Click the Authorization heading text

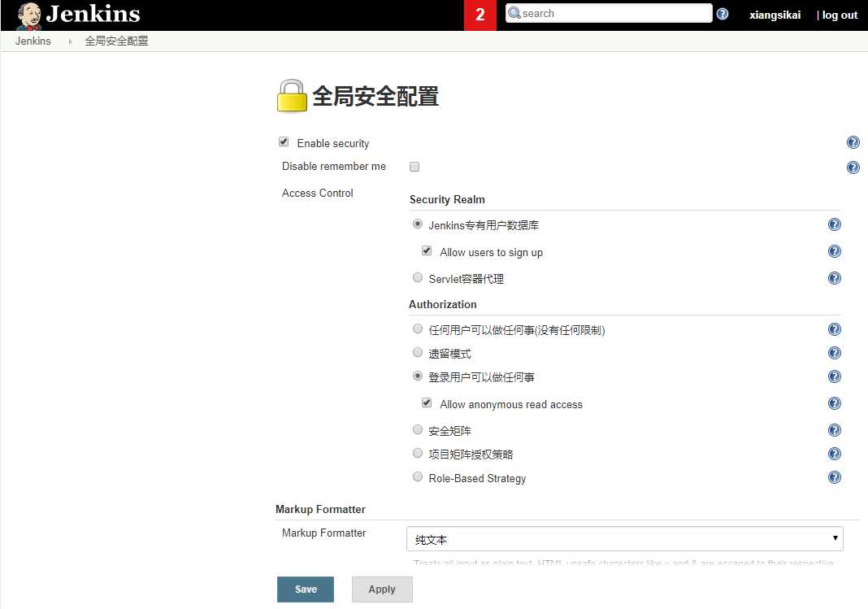click(x=442, y=304)
